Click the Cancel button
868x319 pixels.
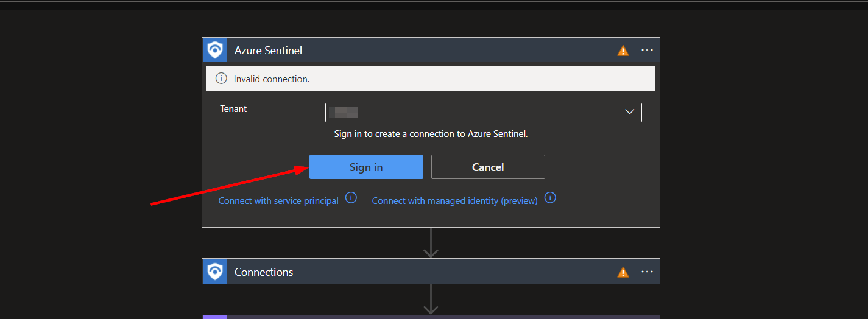pyautogui.click(x=488, y=167)
